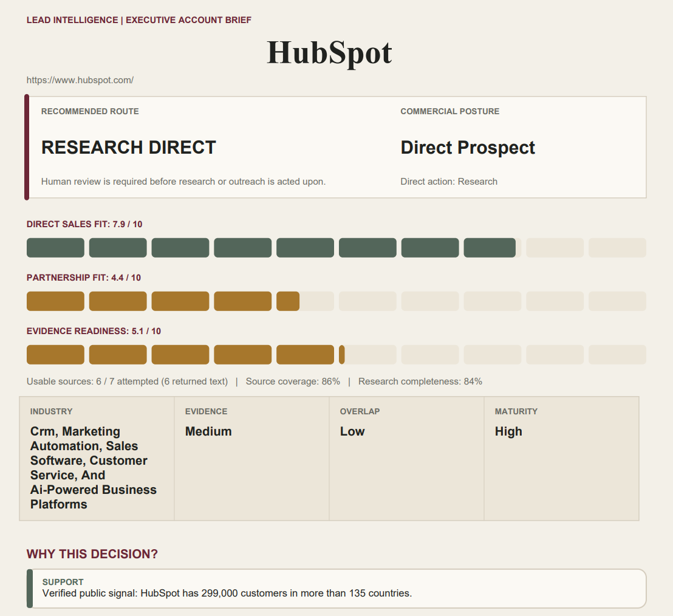Viewport: 673px width, 616px height.
Task: Click the OVERLAP card header
Action: (360, 411)
